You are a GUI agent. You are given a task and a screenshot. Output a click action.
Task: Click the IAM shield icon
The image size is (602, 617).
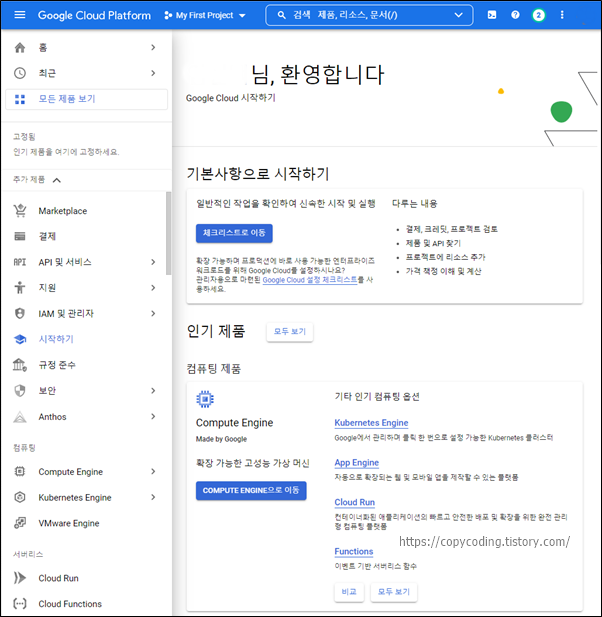click(x=20, y=313)
